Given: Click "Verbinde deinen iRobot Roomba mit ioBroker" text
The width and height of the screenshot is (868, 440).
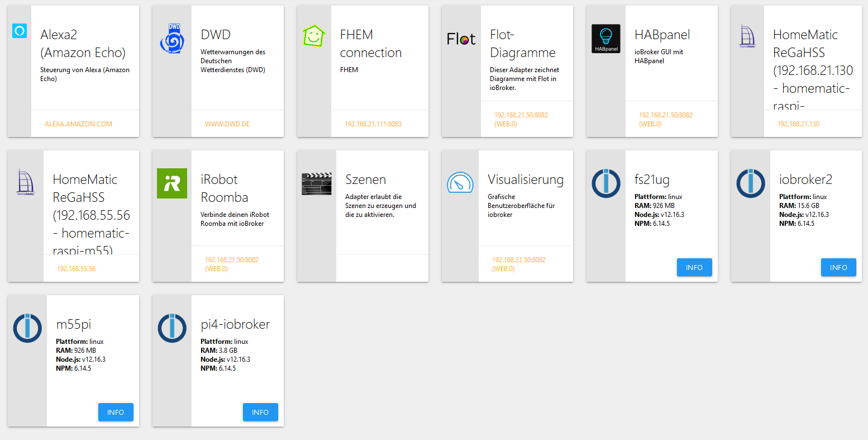Looking at the screenshot, I should [x=235, y=219].
